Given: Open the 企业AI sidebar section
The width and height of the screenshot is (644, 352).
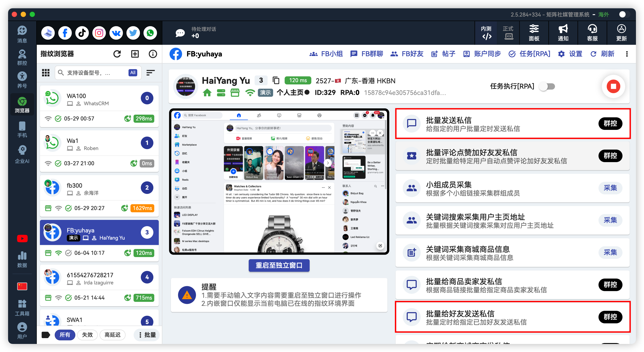Looking at the screenshot, I should point(22,154).
